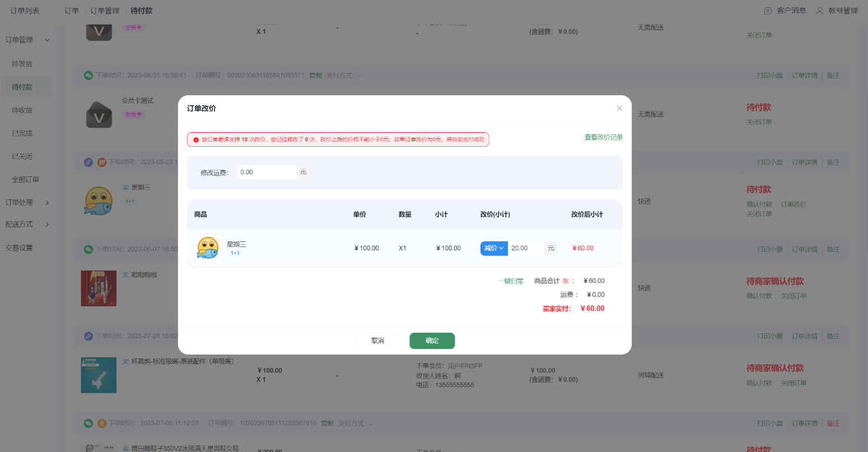Image resolution: width=868 pixels, height=452 pixels.
Task: Confirm the price change with 确定
Action: (432, 341)
